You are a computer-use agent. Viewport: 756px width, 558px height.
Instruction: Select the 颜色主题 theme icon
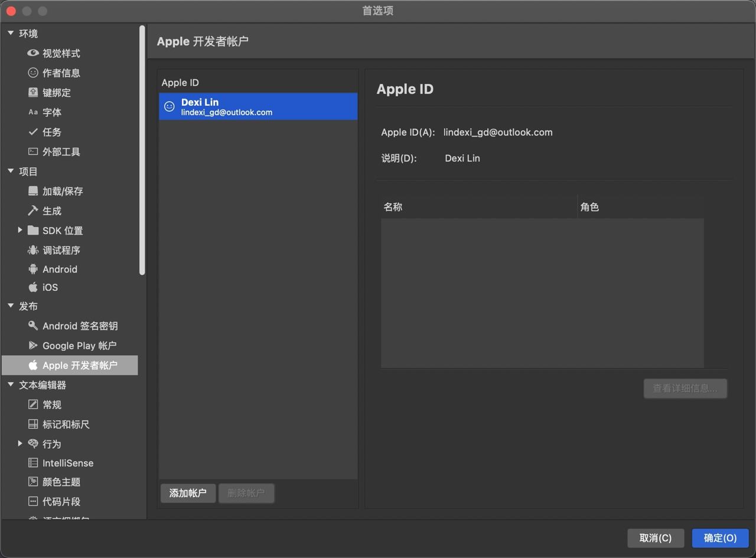click(33, 482)
